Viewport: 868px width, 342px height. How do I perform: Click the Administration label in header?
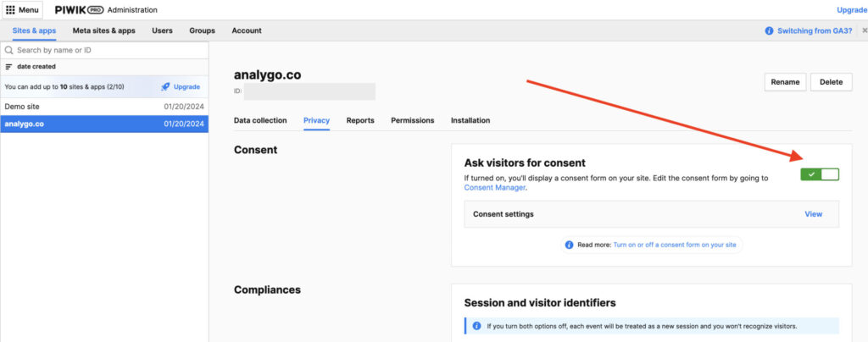point(132,10)
